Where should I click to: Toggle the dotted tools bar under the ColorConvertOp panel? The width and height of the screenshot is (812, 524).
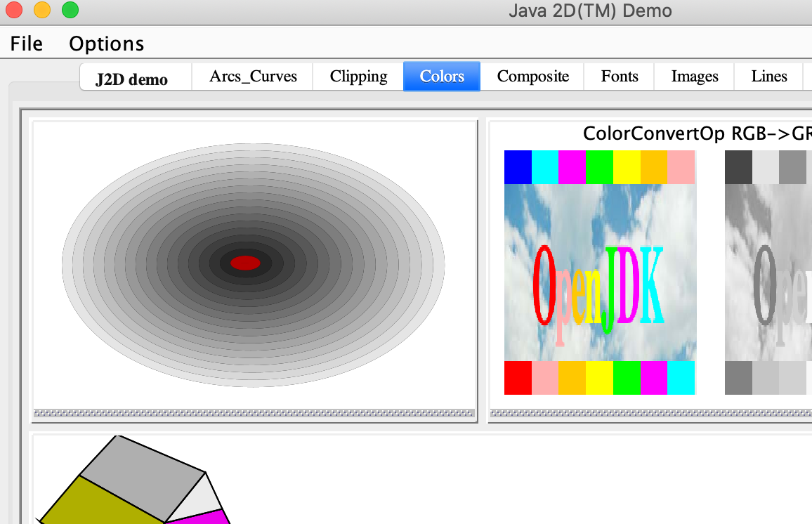click(x=650, y=414)
